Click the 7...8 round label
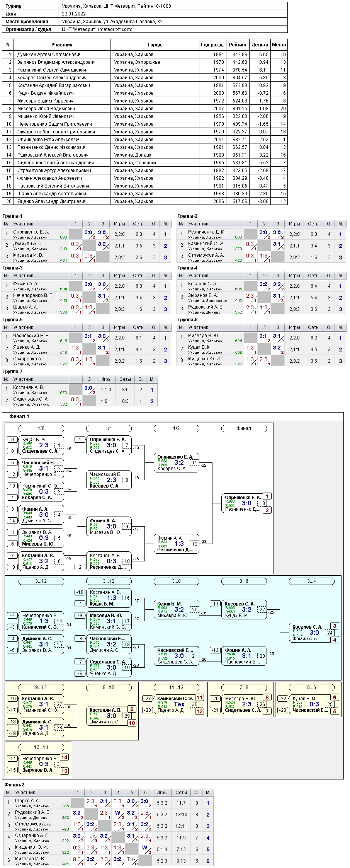This screenshot has width=350, height=868. coord(244,687)
